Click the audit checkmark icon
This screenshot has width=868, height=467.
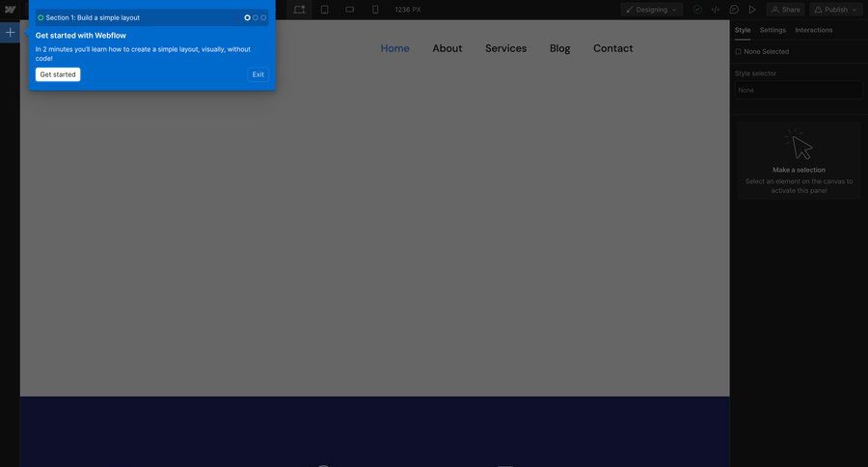click(697, 10)
